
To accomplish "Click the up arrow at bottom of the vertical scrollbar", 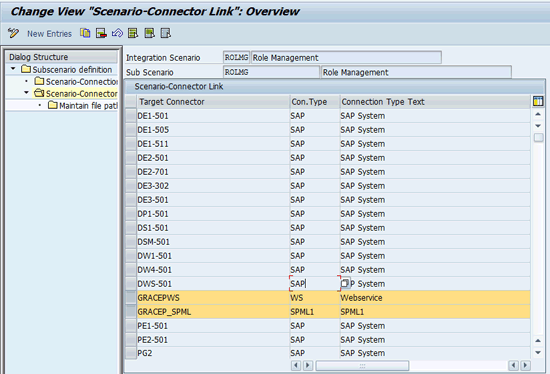I will coord(538,341).
